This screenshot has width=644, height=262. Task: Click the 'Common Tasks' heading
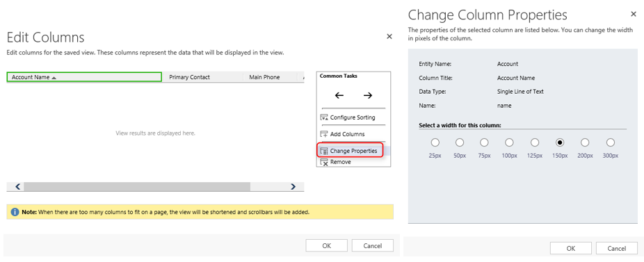339,76
